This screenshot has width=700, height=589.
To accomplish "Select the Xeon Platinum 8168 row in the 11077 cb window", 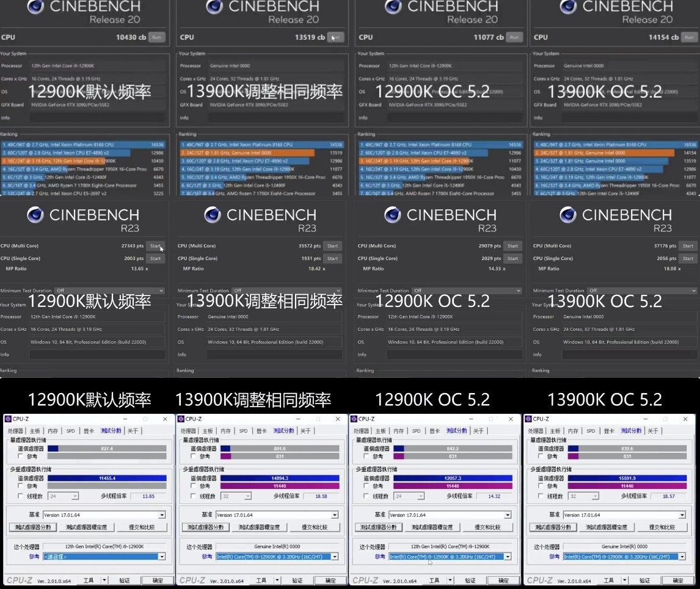I will pyautogui.click(x=440, y=145).
